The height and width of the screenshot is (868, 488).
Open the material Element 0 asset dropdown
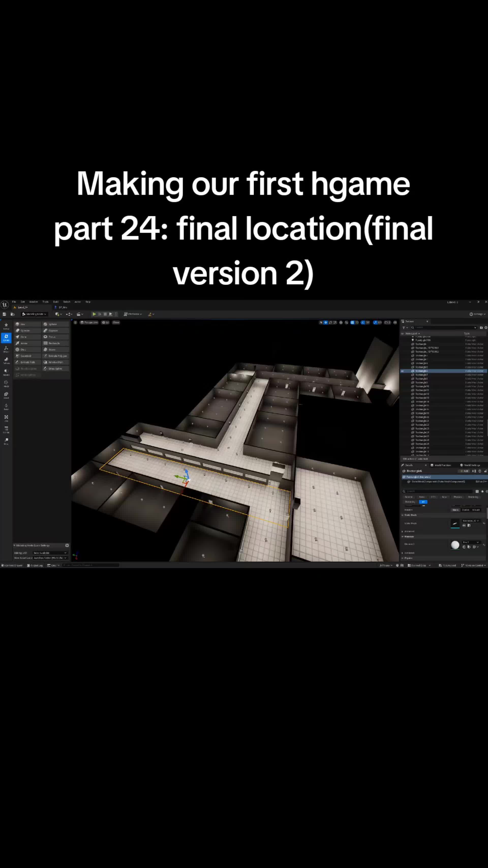click(470, 542)
